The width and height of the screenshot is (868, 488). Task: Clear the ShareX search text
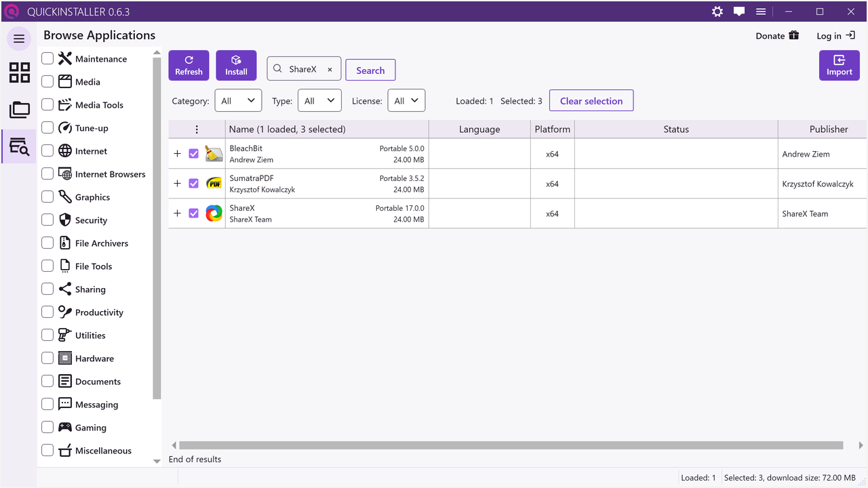pos(330,69)
